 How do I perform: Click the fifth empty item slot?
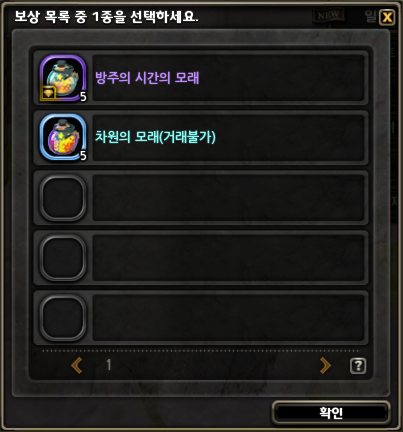(63, 317)
